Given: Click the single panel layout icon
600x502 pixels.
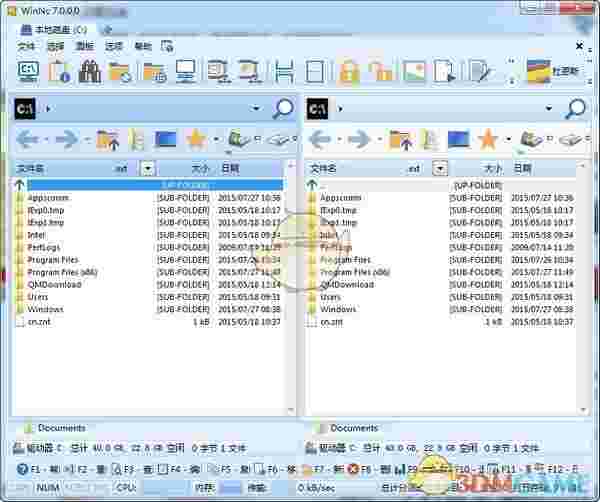Looking at the screenshot, I should click(315, 71).
